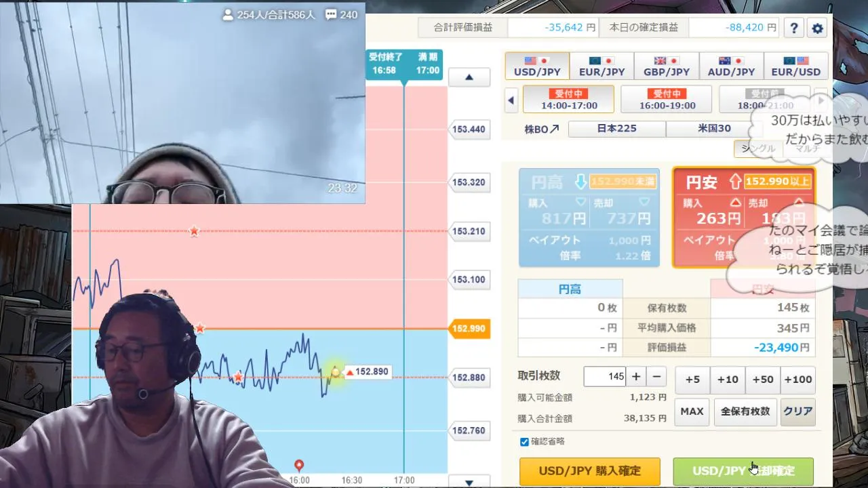Open the settings gear icon

pyautogui.click(x=817, y=28)
